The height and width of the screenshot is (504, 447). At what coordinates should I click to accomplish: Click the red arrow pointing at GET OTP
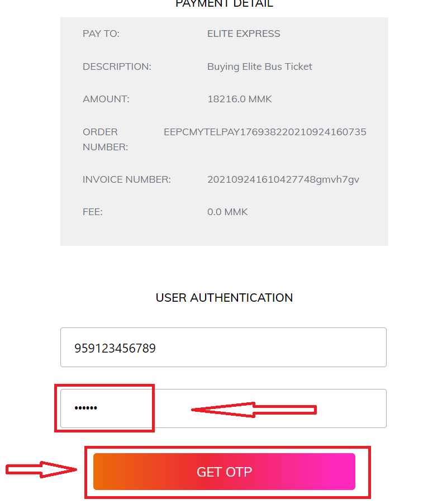coord(42,470)
